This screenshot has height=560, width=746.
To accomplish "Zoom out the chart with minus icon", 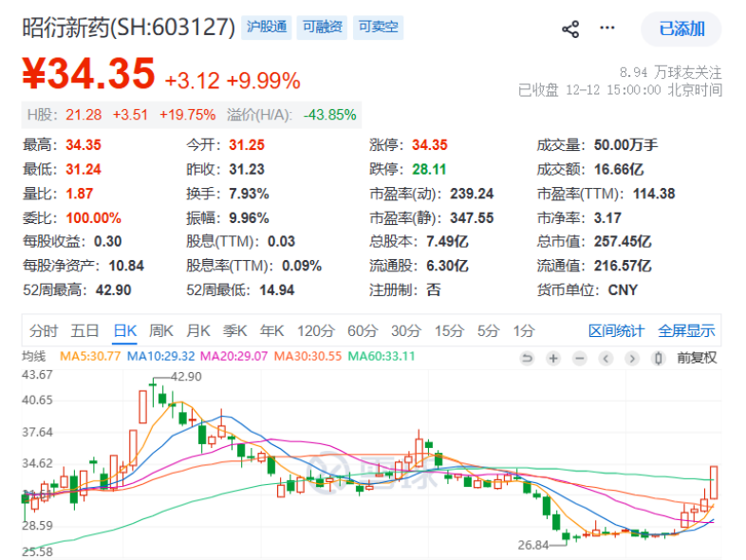I will click(x=579, y=358).
